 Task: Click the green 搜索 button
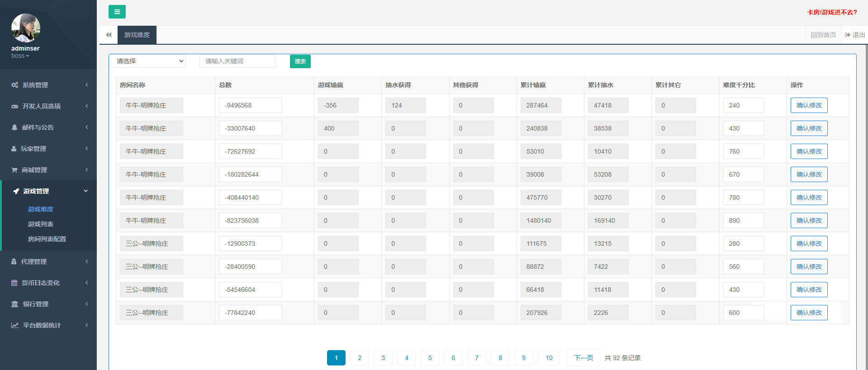[300, 61]
